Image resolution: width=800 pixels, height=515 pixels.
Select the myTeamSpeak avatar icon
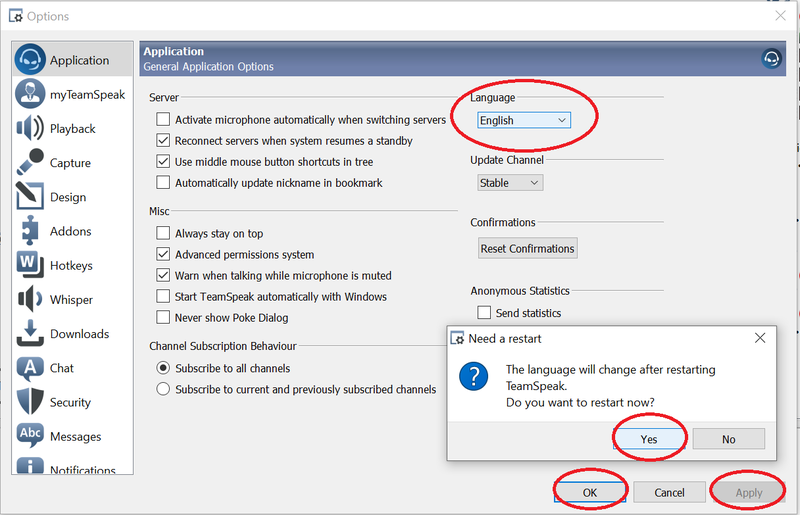click(30, 94)
